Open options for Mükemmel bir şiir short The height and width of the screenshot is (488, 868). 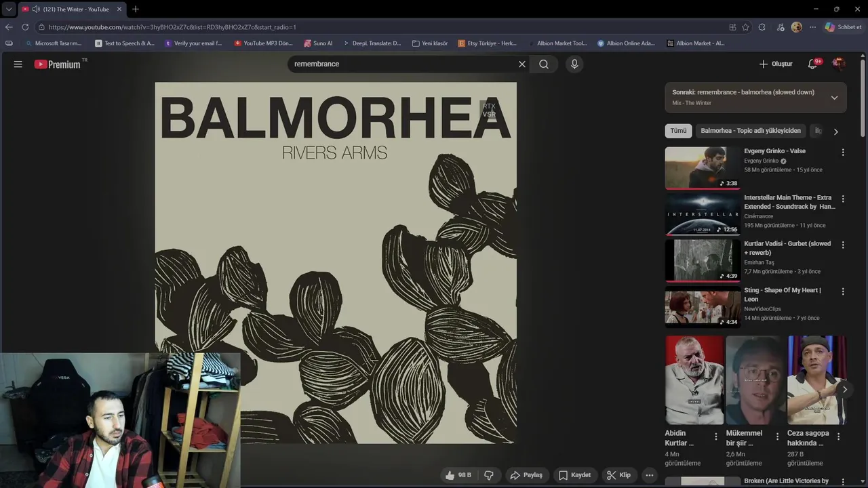coord(776,436)
